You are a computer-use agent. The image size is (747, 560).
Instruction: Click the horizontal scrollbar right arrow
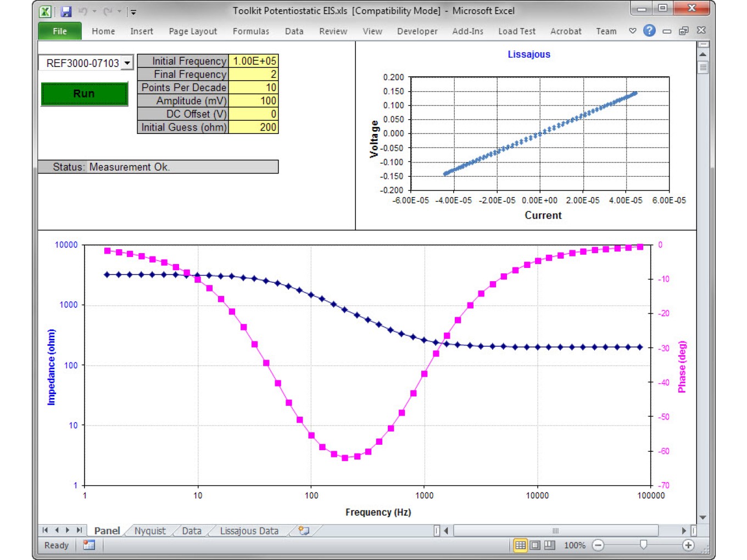684,530
